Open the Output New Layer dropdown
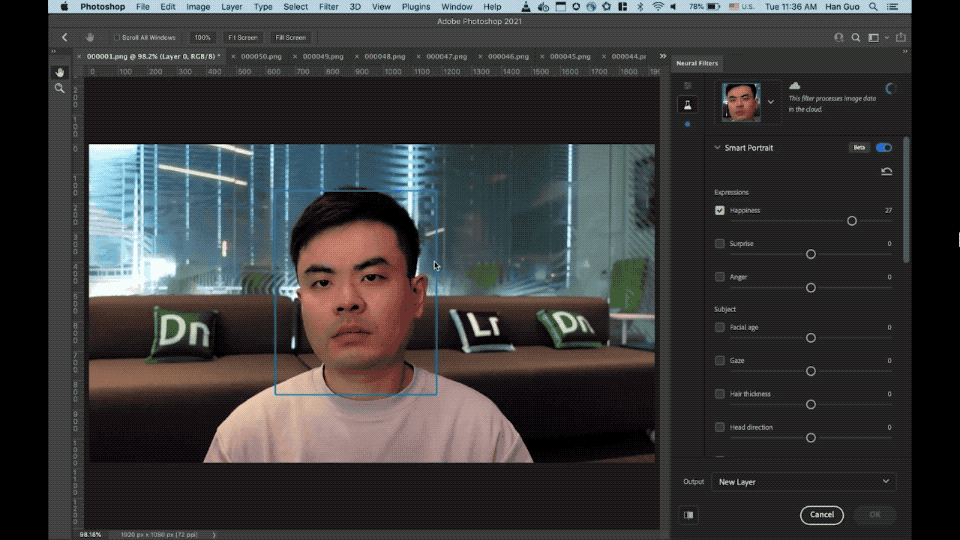The width and height of the screenshot is (960, 540). pyautogui.click(x=803, y=482)
